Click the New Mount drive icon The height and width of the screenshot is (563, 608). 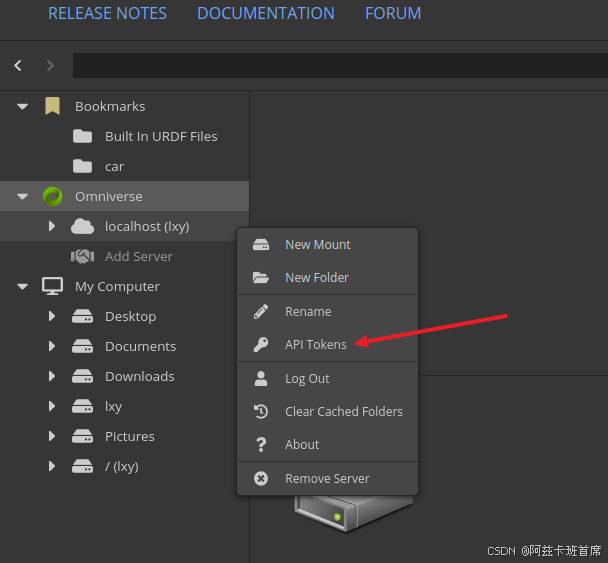click(x=261, y=245)
